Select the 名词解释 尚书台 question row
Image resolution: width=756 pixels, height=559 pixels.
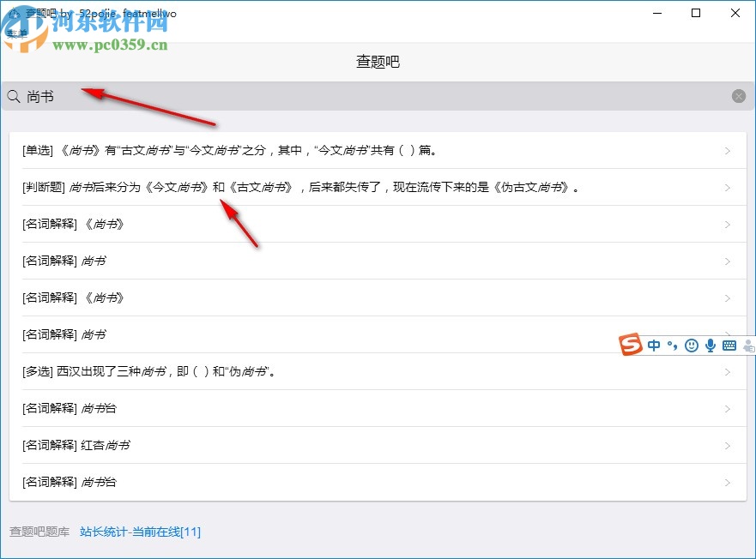378,409
